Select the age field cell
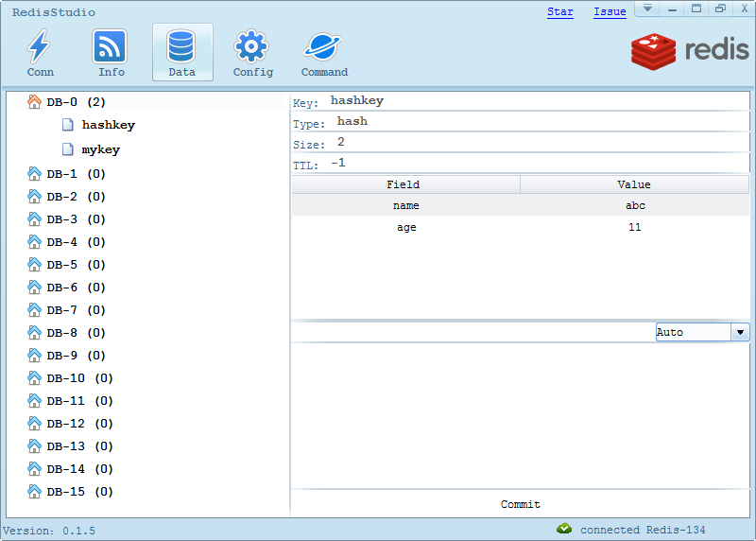 coord(405,227)
